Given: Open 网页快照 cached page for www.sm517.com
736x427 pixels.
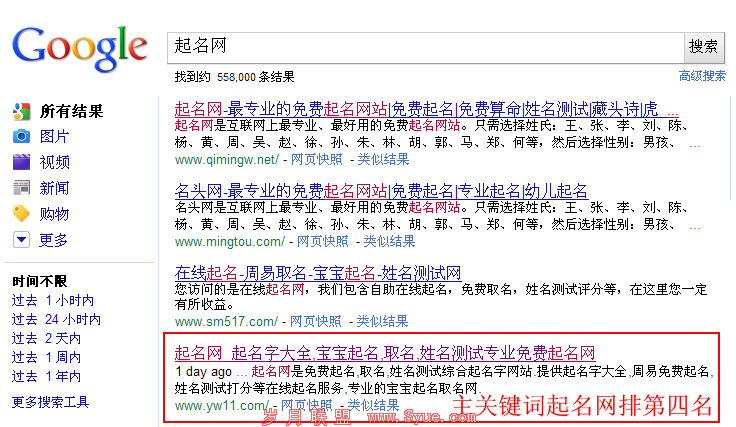Looking at the screenshot, I should coord(316,322).
